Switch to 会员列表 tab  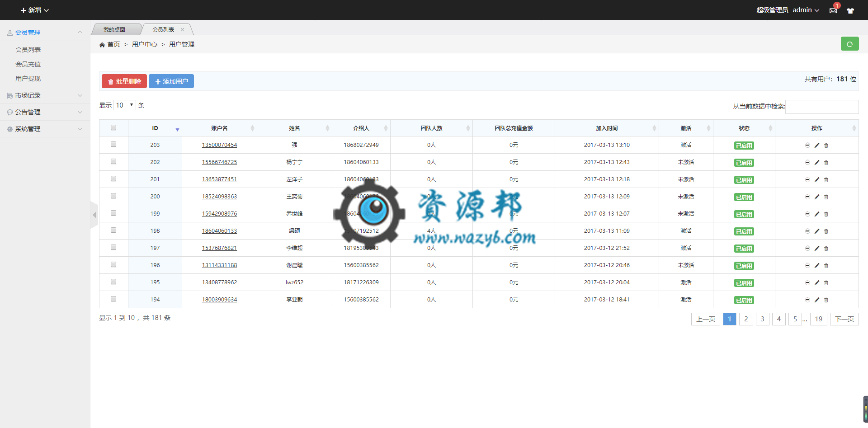pos(163,30)
